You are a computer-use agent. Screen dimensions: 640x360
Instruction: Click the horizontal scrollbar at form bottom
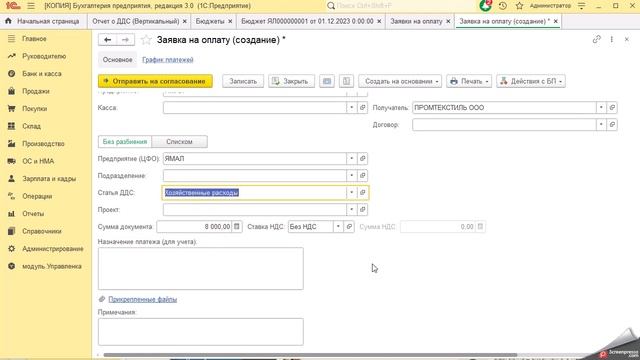click(x=310, y=355)
